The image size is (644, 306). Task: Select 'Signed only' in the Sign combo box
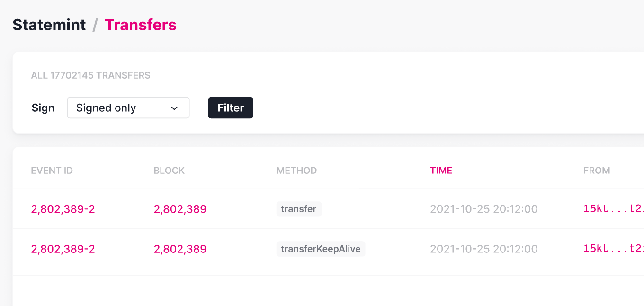128,108
